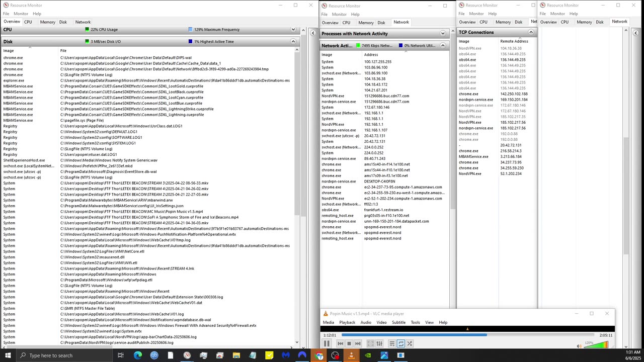Collapse the Disk section header
Screen dimensions: 644x362
pos(293,42)
